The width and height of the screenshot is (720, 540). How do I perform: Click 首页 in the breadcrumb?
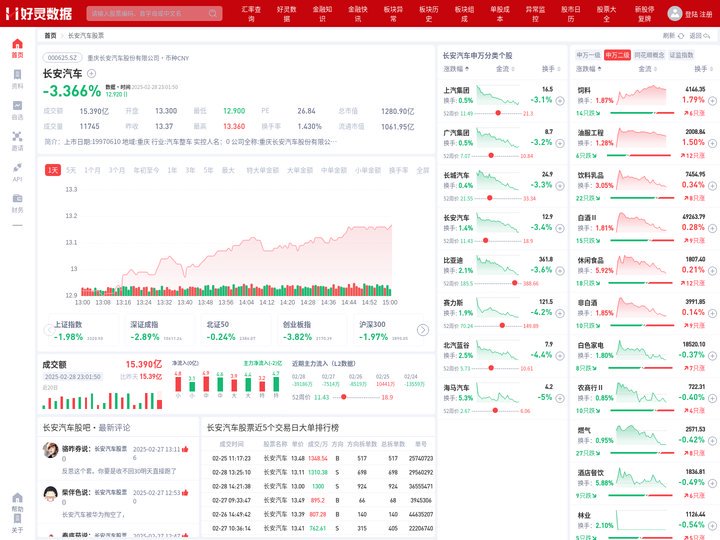coord(50,36)
